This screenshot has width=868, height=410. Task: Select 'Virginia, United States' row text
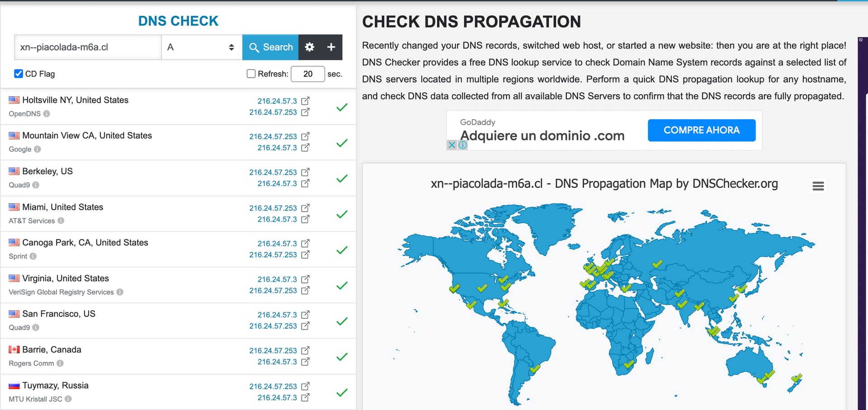(66, 278)
